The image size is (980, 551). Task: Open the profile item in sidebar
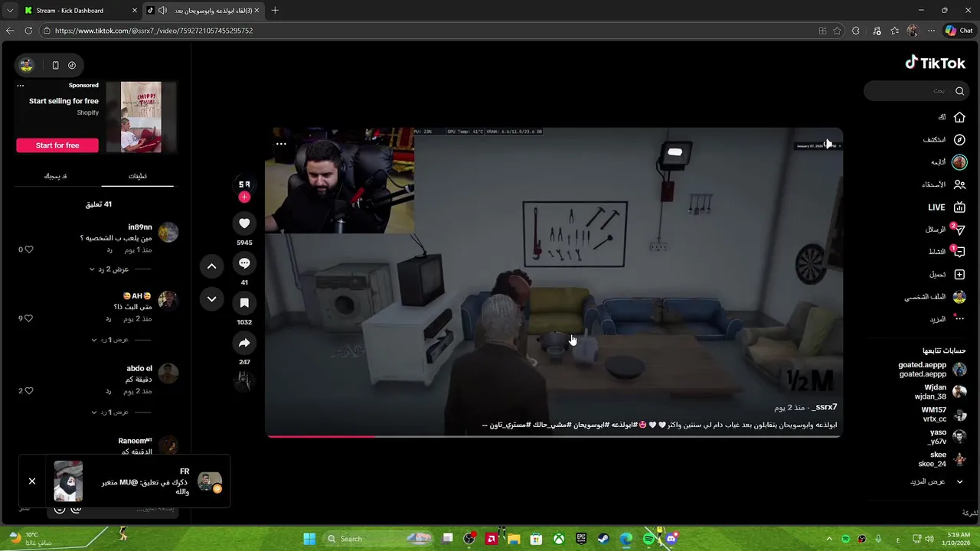pyautogui.click(x=936, y=297)
